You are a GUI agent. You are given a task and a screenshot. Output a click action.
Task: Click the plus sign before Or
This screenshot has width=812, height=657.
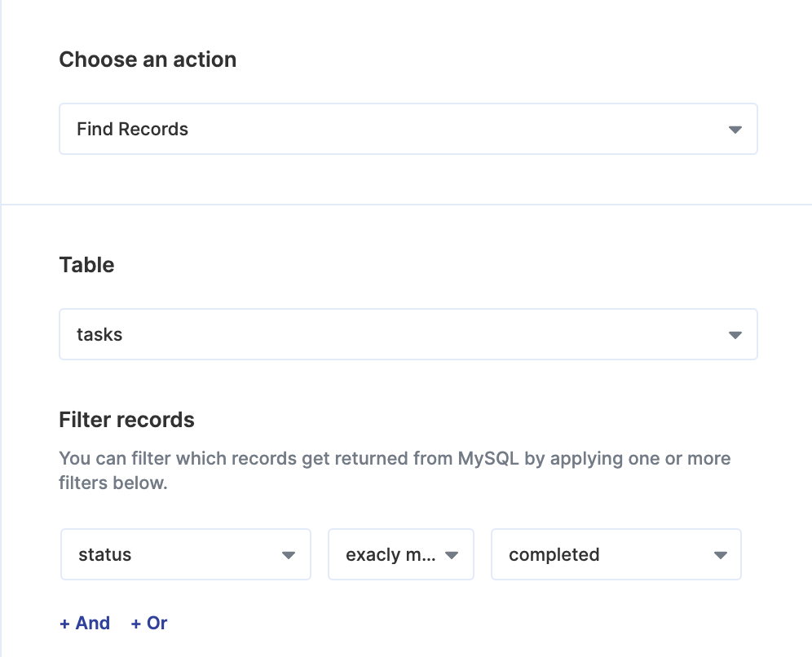coord(135,624)
